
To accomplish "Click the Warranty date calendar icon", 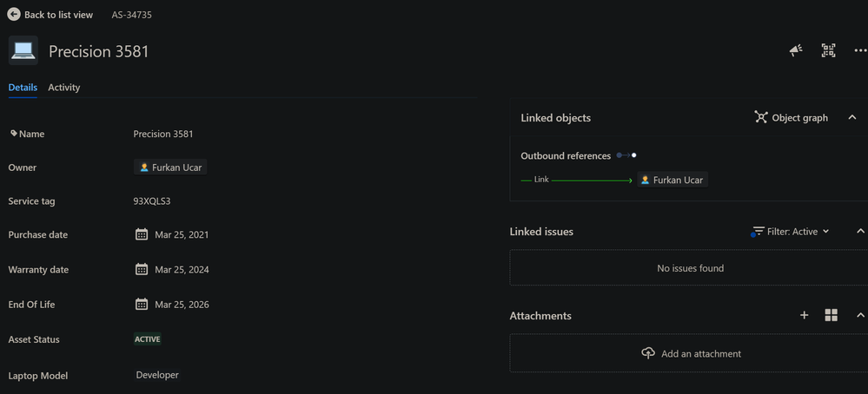I will point(142,269).
